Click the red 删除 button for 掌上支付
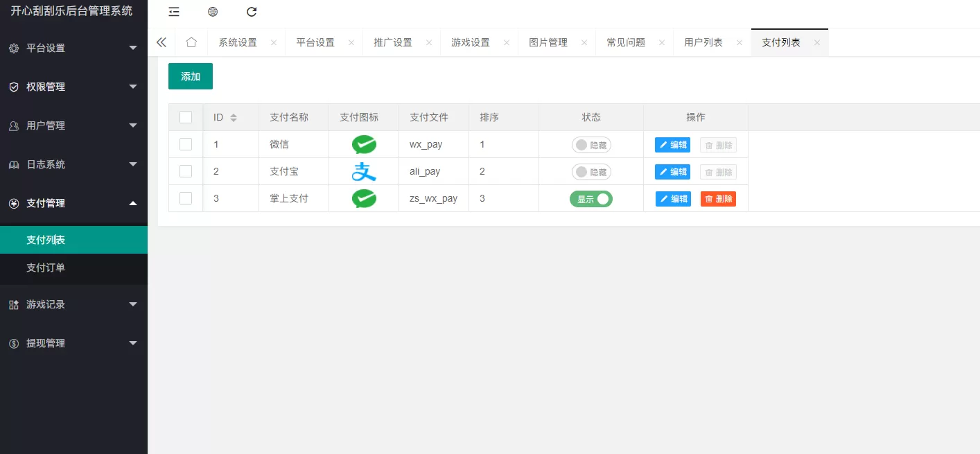Screen dimensions: 980x454 (718, 199)
